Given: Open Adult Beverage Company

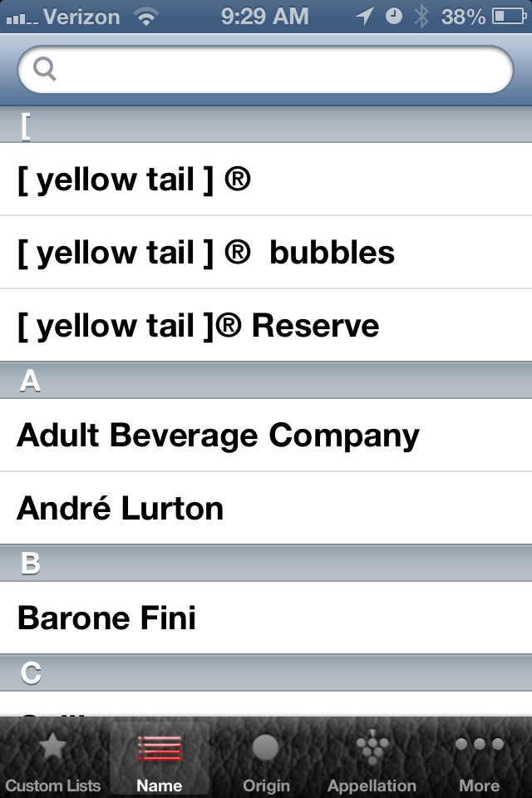Looking at the screenshot, I should click(x=266, y=435).
